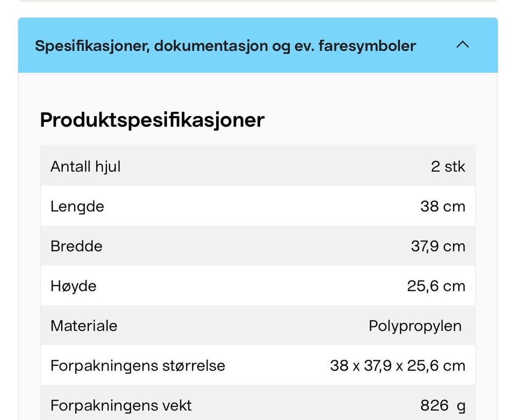Image resolution: width=516 pixels, height=420 pixels.
Task: Click the 'Spesifikasjoner, dokumentasjon og ev. faresymboler' title
Action: [x=225, y=46]
